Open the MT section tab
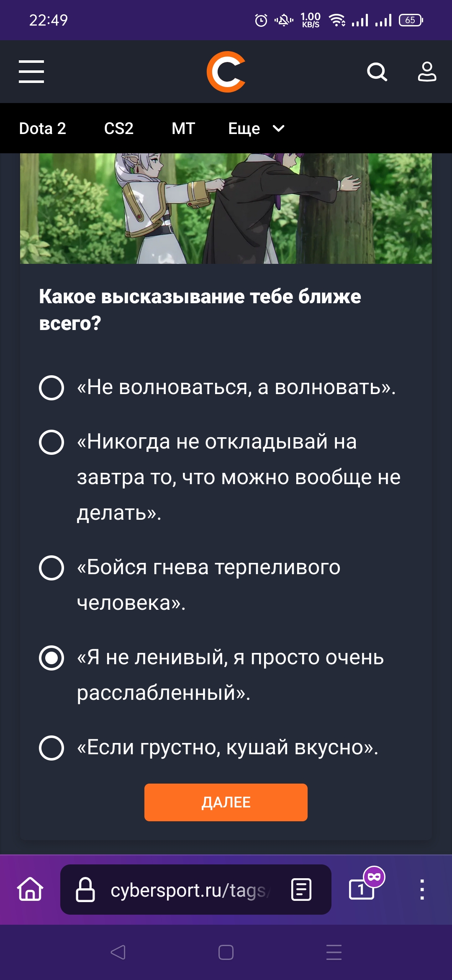 coord(183,129)
